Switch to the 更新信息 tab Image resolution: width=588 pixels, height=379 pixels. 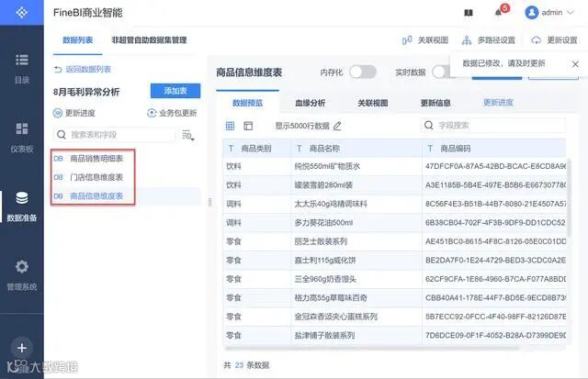coord(435,103)
